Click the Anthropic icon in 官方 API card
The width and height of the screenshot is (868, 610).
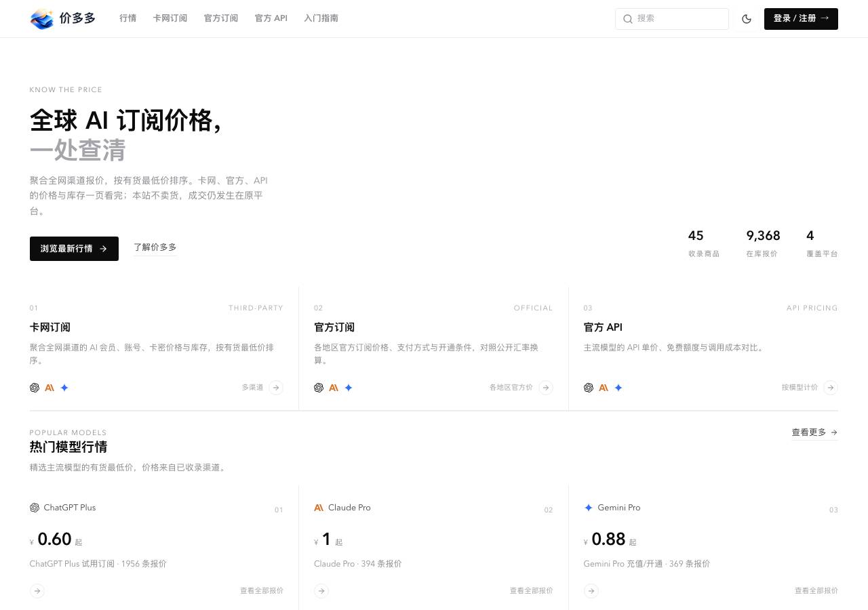[x=604, y=388]
